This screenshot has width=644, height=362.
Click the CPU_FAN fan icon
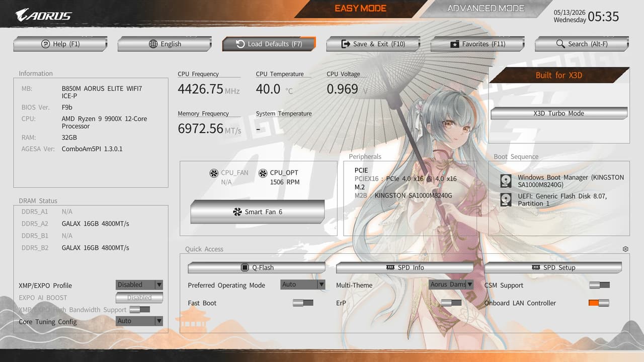point(214,173)
